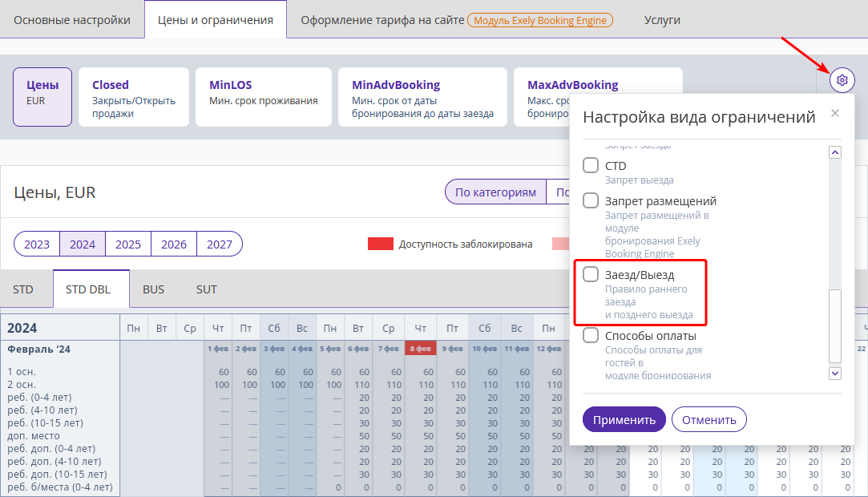Choose year 2025
This screenshot has width=868, height=497.
pos(128,244)
